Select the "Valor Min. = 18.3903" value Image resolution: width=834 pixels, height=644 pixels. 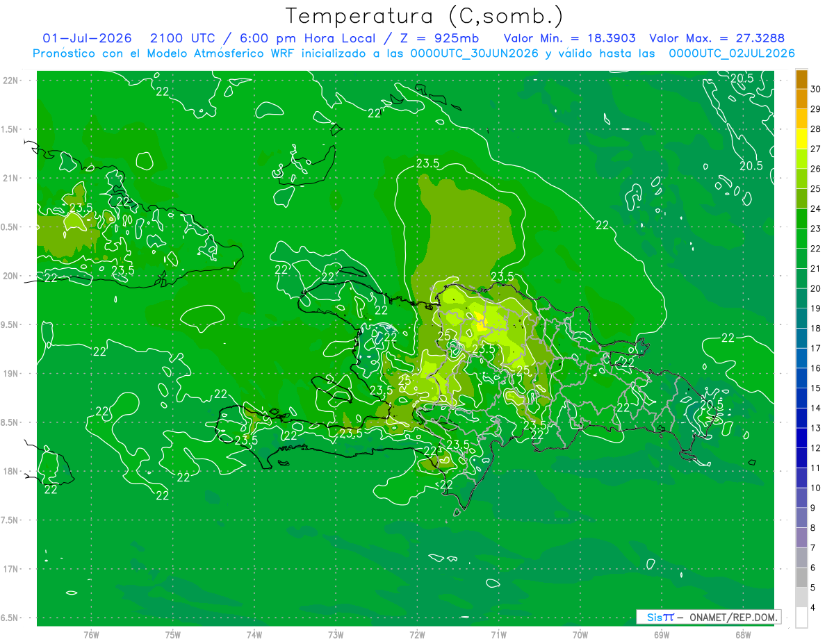pos(570,38)
